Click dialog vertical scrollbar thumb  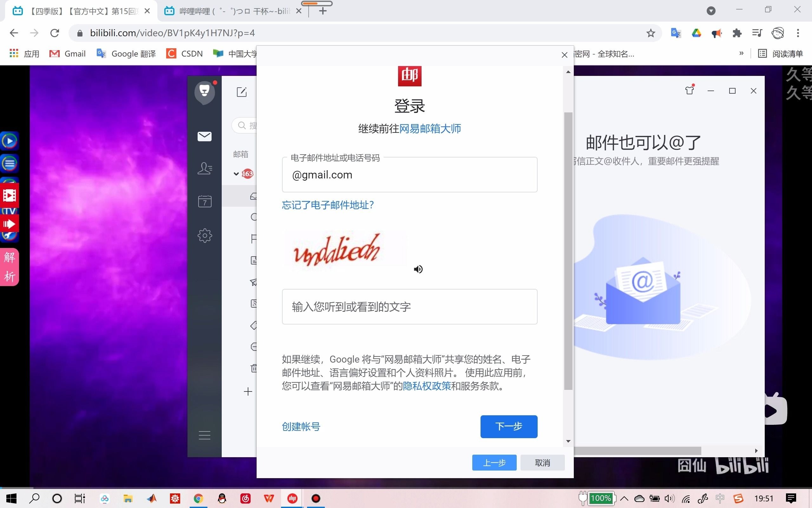[568, 251]
